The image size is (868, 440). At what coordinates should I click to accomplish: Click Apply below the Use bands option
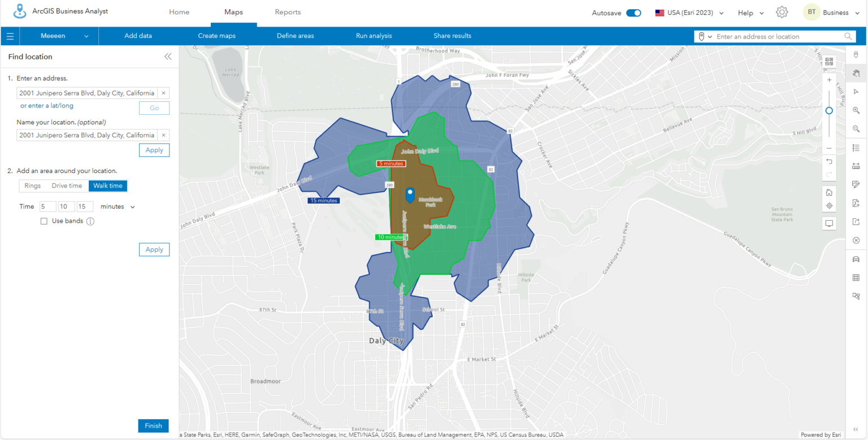coord(154,249)
